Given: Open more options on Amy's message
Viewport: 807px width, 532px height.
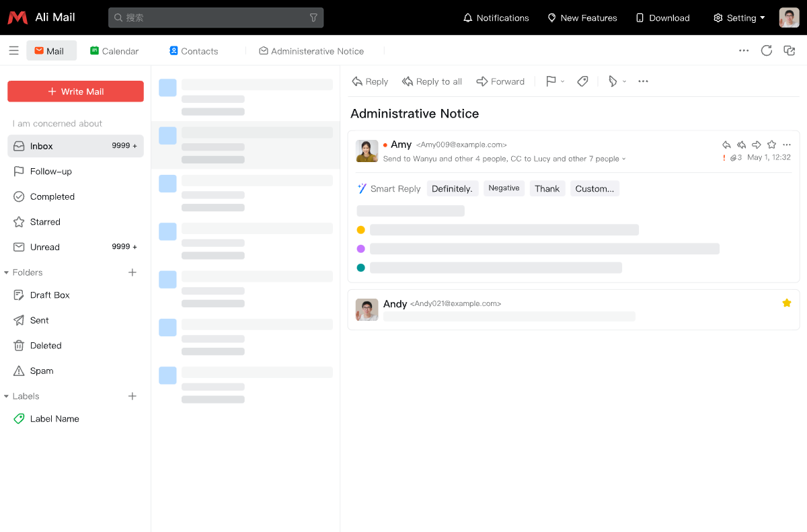Looking at the screenshot, I should [x=787, y=145].
